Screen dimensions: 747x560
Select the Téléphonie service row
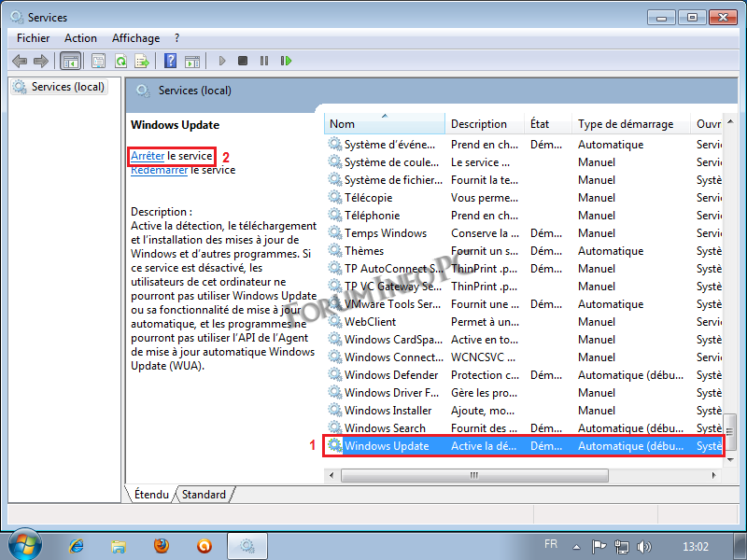point(524,216)
